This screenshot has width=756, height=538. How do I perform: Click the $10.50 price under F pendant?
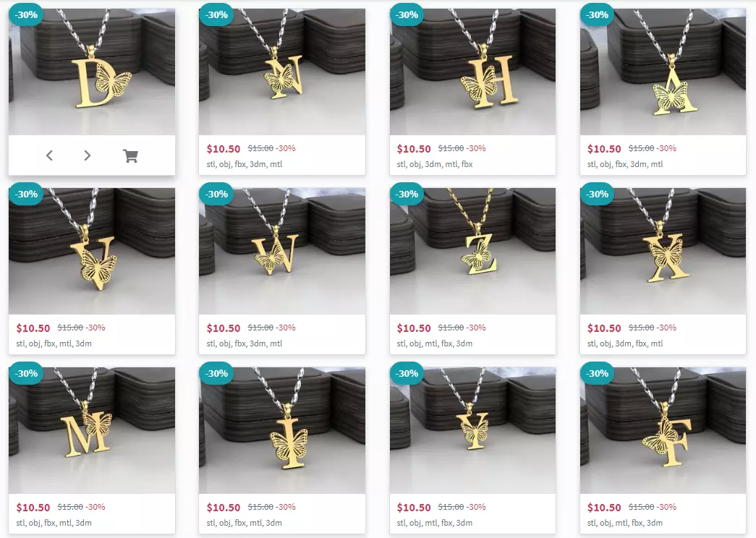(x=604, y=508)
